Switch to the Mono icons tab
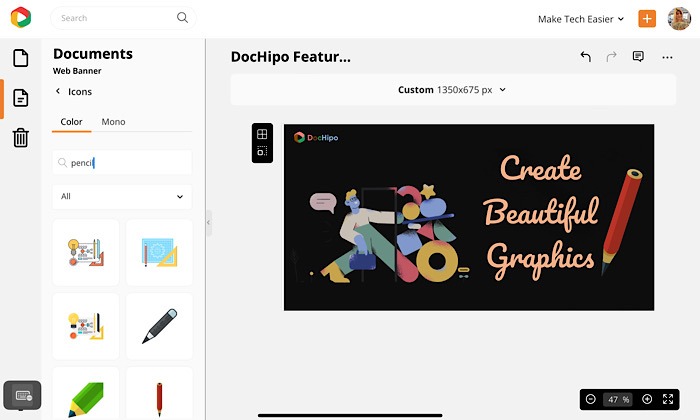 click(113, 122)
